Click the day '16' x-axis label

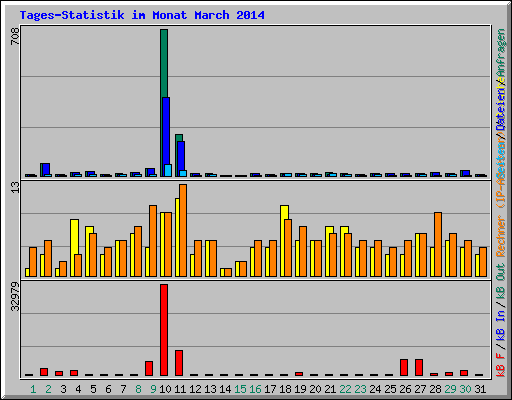pyautogui.click(x=255, y=389)
